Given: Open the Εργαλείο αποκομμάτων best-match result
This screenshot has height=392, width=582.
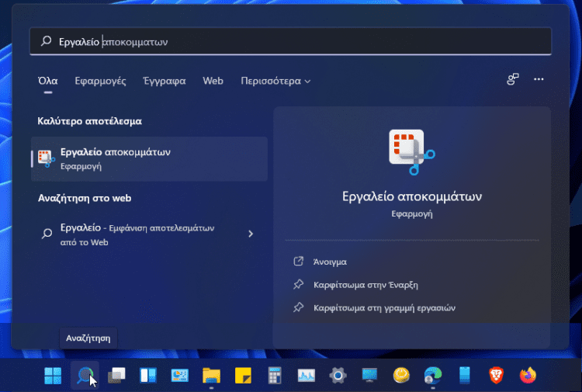Looking at the screenshot, I should pos(149,159).
